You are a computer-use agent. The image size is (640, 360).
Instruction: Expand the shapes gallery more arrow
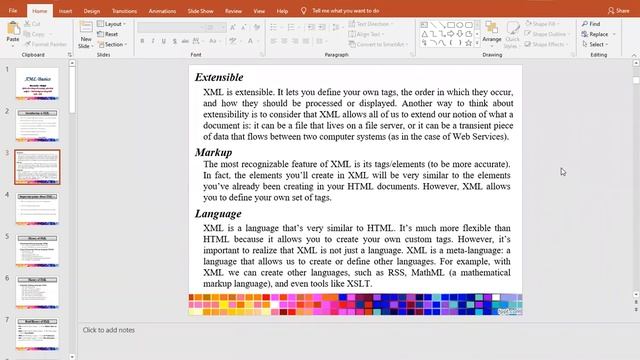pos(477,43)
